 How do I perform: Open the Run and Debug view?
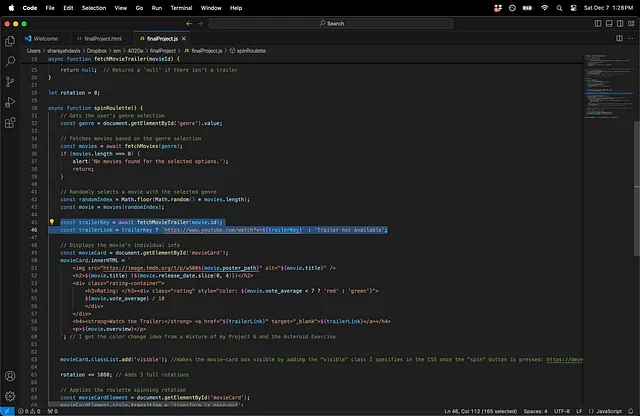[10, 104]
